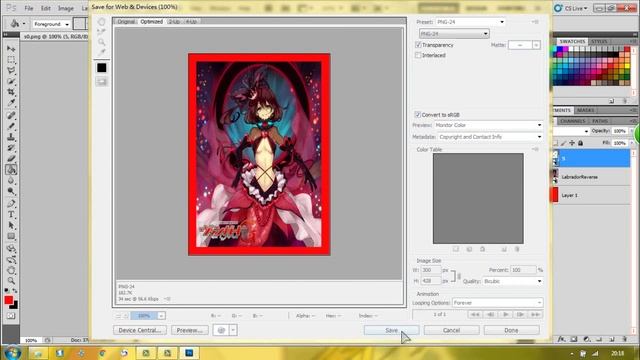Open the preview browser selection dropdown arrow

pos(233,330)
